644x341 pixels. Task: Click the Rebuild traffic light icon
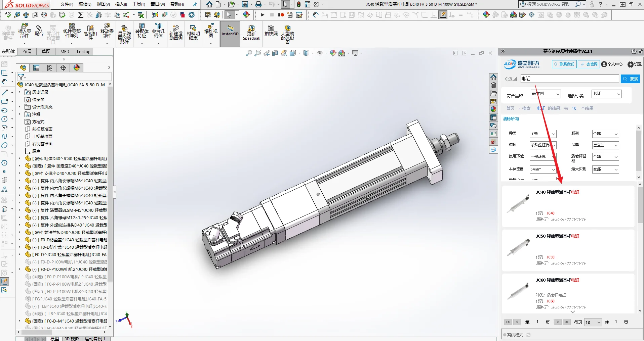click(x=299, y=4)
